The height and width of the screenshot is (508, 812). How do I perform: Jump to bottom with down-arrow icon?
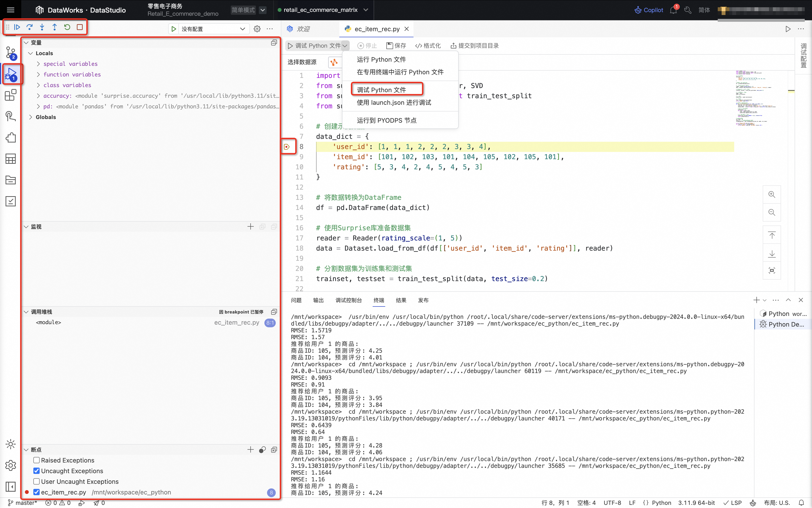pos(772,253)
